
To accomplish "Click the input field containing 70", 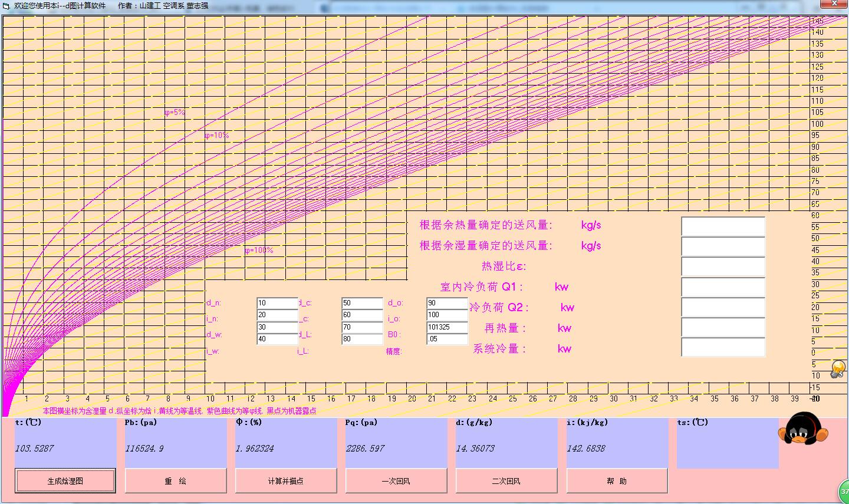I will (x=363, y=327).
